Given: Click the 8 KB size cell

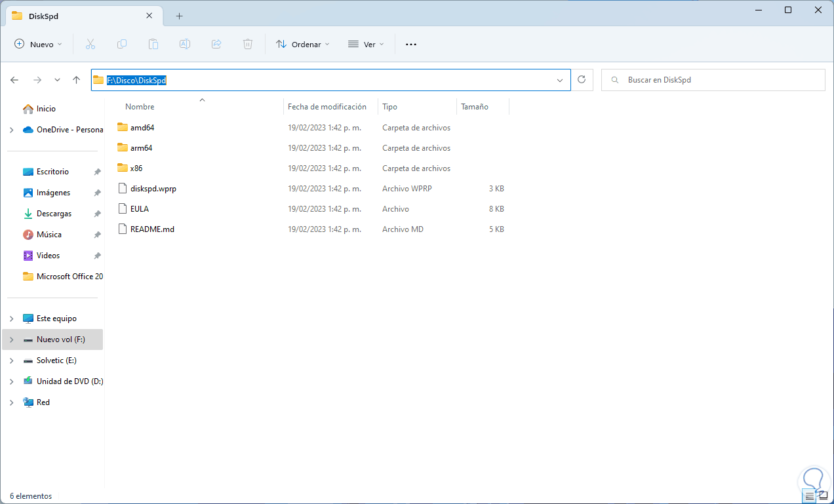Looking at the screenshot, I should [496, 209].
